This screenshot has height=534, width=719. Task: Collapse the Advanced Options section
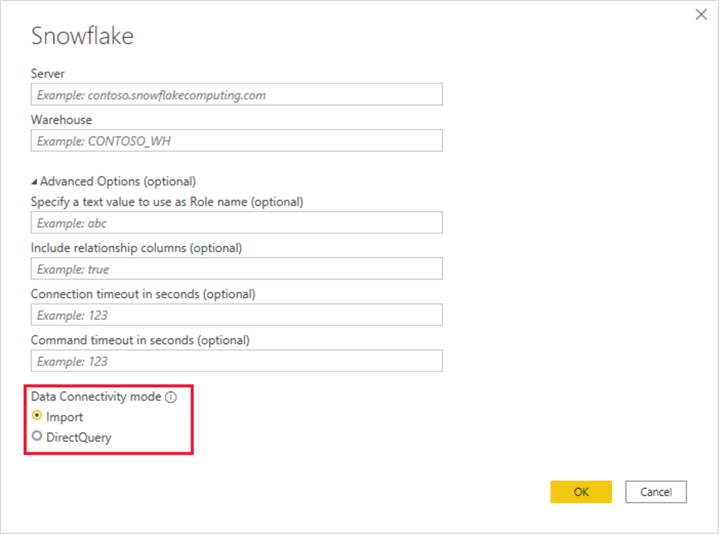[x=34, y=182]
